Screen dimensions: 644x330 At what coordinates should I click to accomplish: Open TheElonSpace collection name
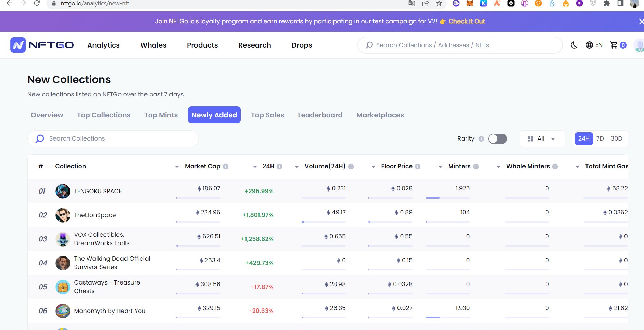pos(95,215)
